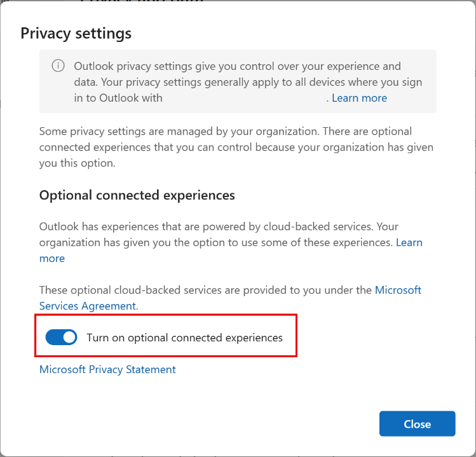Click the "Turn on optional connected experiences" label
Image resolution: width=476 pixels, height=457 pixels.
(x=184, y=338)
